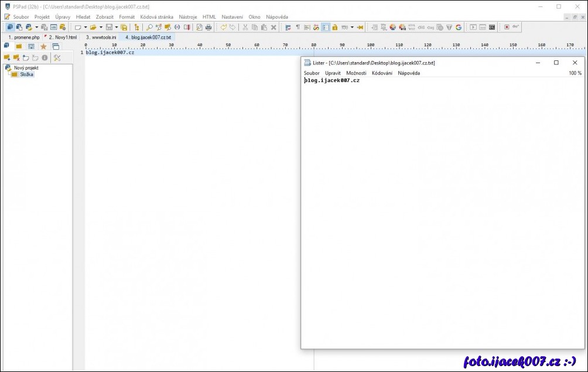This screenshot has height=372, width=588.
Task: Click the Find magnifier icon in toolbar
Action: [x=149, y=28]
